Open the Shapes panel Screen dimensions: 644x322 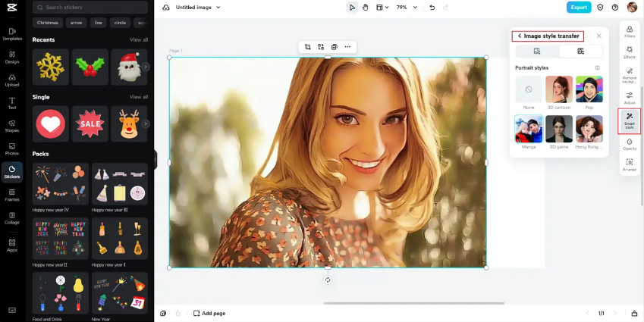click(x=12, y=126)
